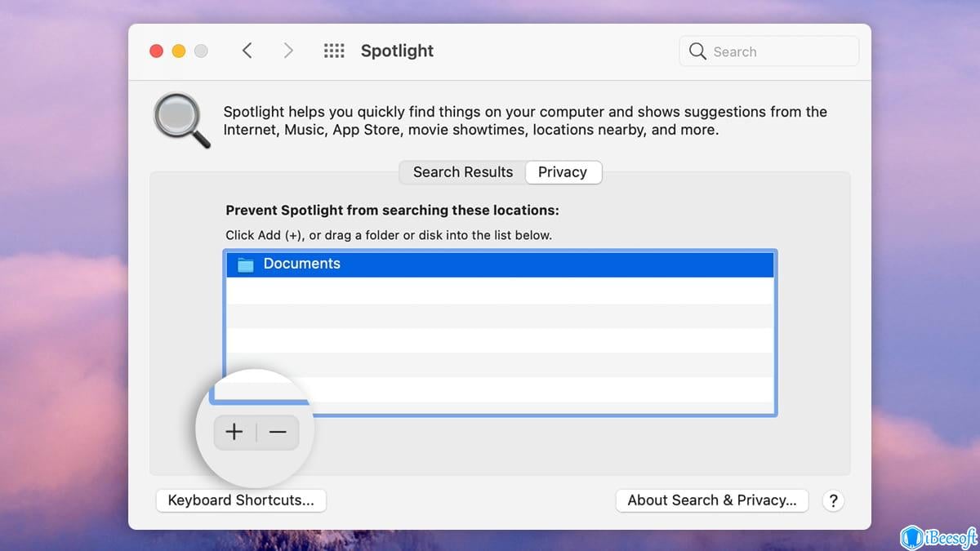Close the Spotlight window with the red button
This screenshot has width=980, height=551.
click(156, 51)
